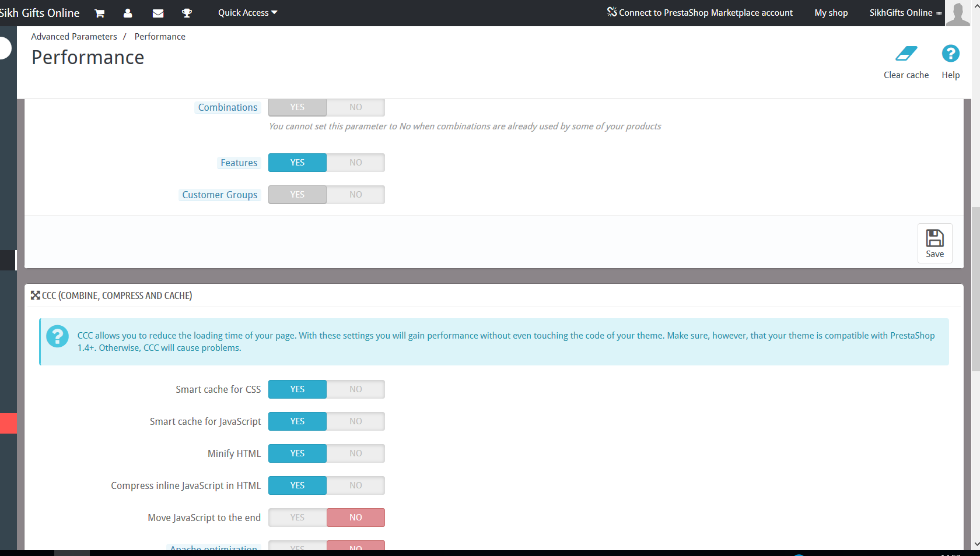Set Move JavaScript to the end to YES

pyautogui.click(x=297, y=518)
